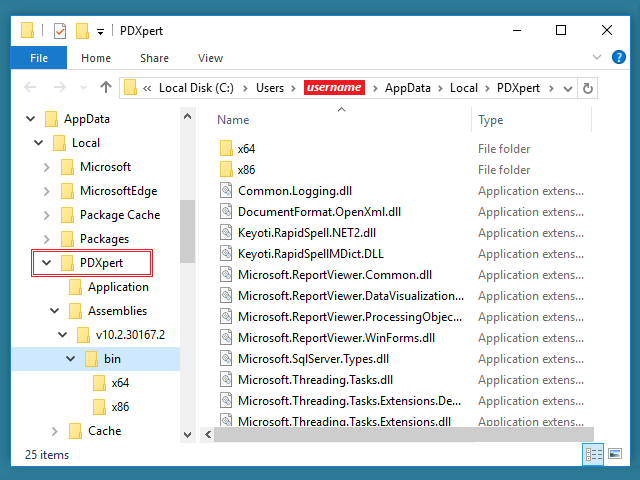Select the x86 folder icon in file list
This screenshot has width=640, height=480.
pos(226,169)
